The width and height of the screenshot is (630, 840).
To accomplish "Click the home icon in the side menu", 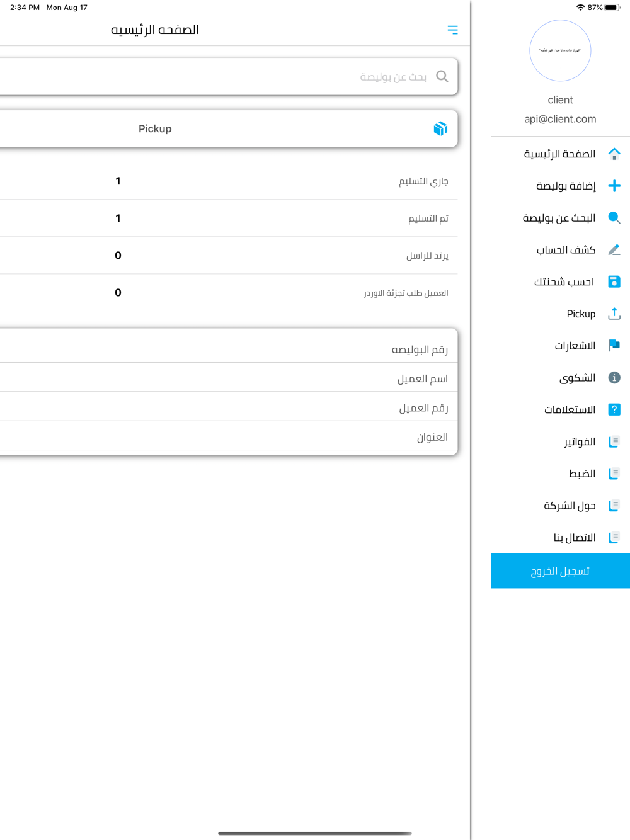I will pyautogui.click(x=614, y=154).
